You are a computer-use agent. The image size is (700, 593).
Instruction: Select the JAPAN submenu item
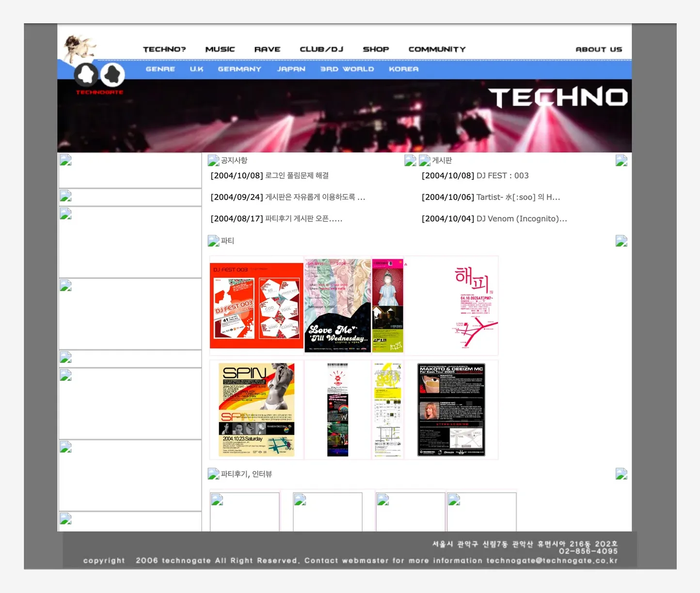point(291,69)
